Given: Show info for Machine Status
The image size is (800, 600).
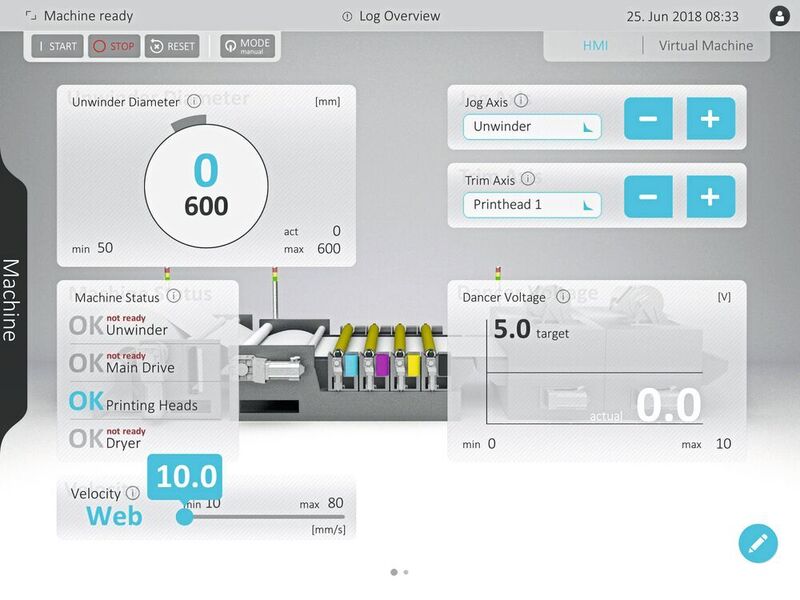Looking at the screenshot, I should pos(173,296).
